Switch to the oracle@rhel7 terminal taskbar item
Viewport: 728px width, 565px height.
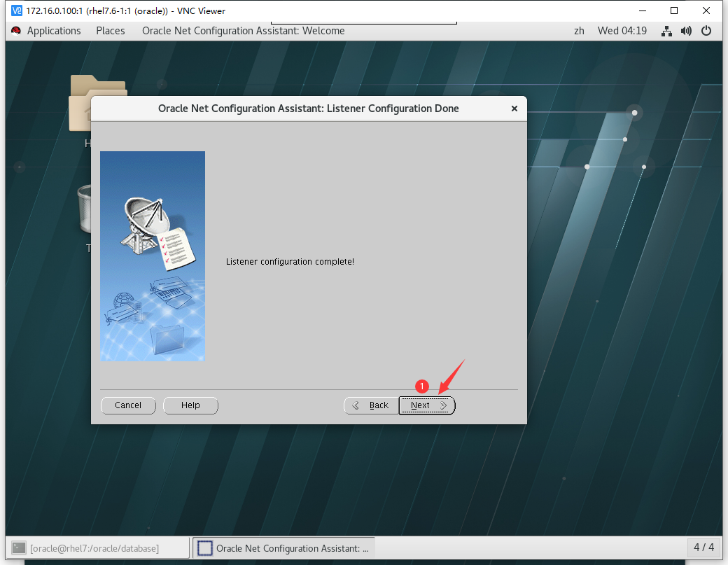coord(98,548)
